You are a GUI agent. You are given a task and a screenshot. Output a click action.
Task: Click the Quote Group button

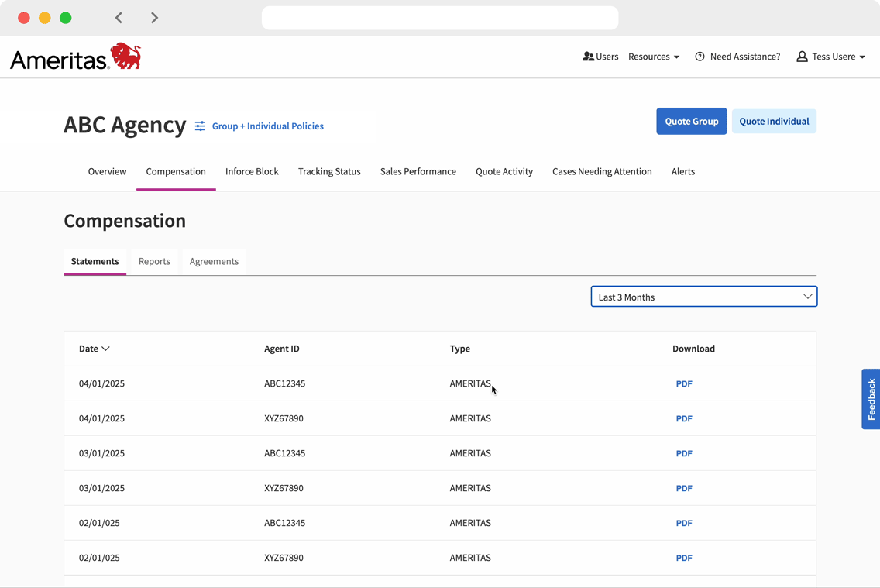click(691, 121)
